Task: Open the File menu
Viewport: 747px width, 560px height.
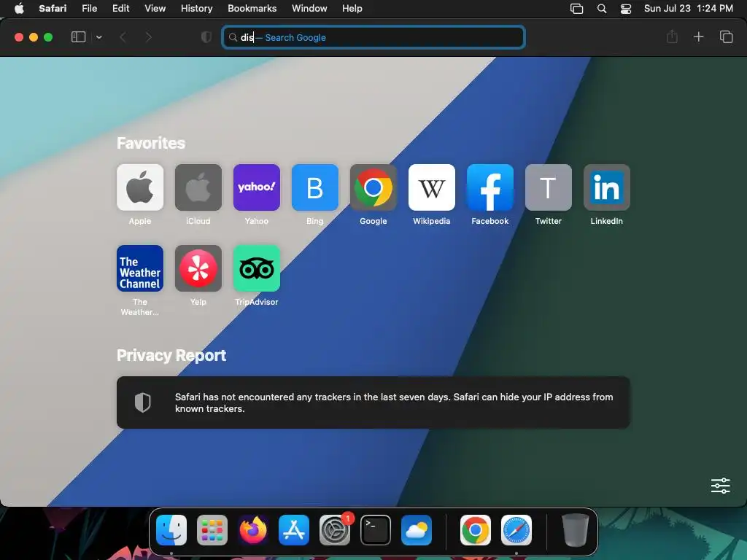Action: pos(90,8)
